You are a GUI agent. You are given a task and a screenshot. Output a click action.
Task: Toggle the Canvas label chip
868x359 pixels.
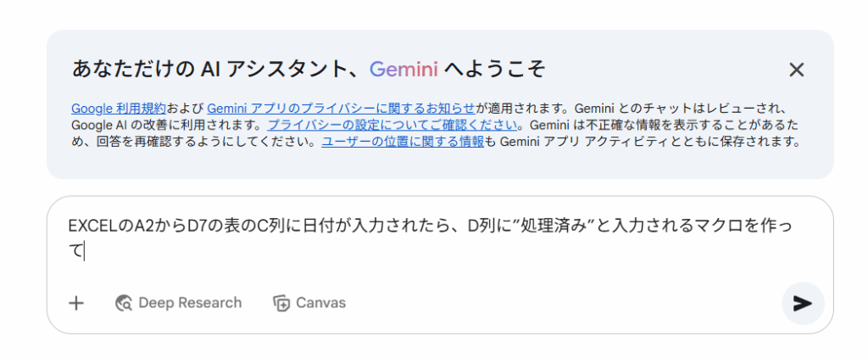coord(309,303)
